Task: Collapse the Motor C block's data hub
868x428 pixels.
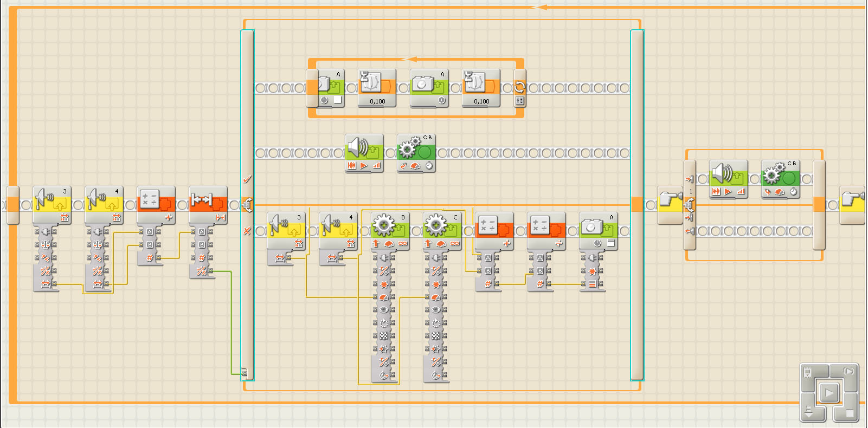Action: [436, 382]
